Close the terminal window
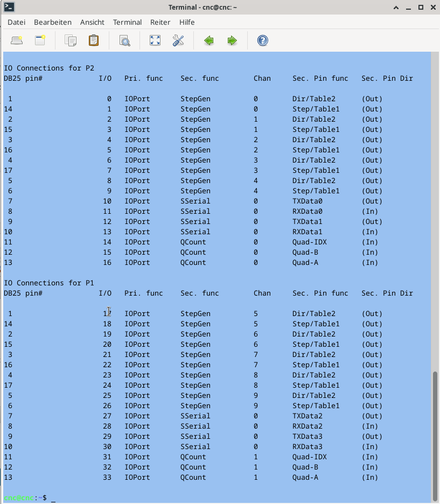 (x=433, y=8)
